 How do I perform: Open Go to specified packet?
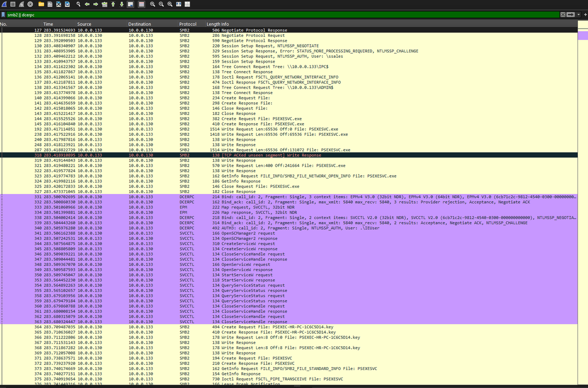[104, 4]
